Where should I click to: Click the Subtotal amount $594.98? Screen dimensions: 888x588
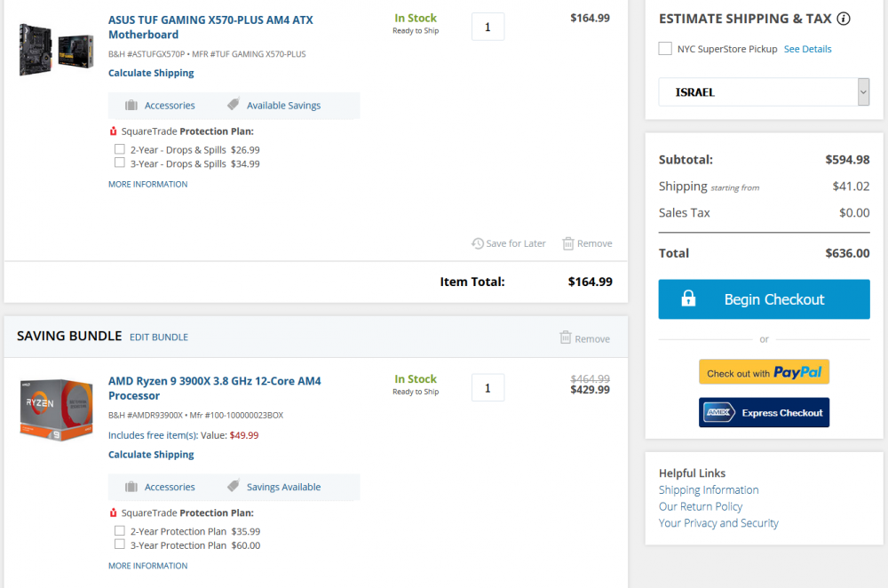point(847,160)
